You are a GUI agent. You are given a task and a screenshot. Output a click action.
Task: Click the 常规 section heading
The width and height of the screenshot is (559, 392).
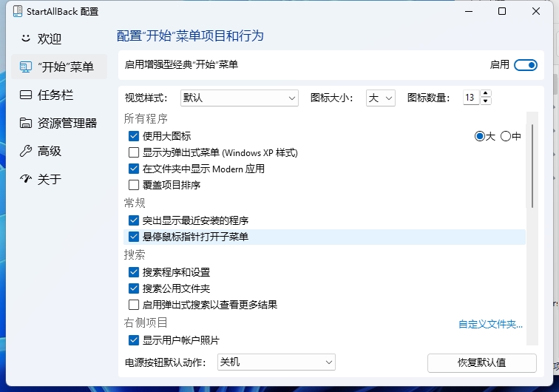pos(135,203)
